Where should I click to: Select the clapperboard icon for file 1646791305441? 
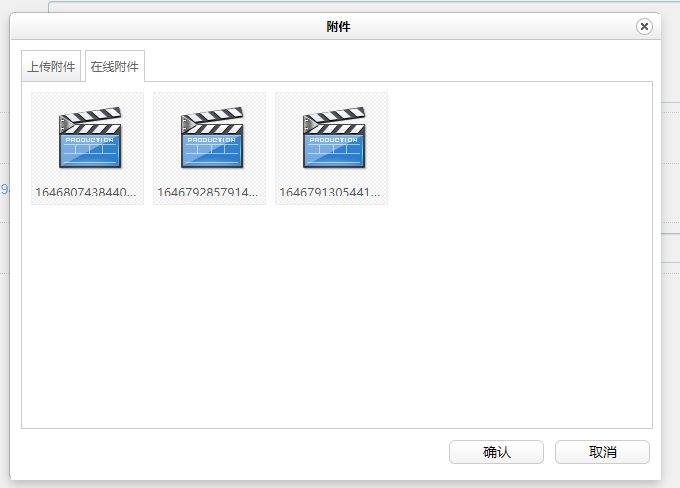point(334,138)
